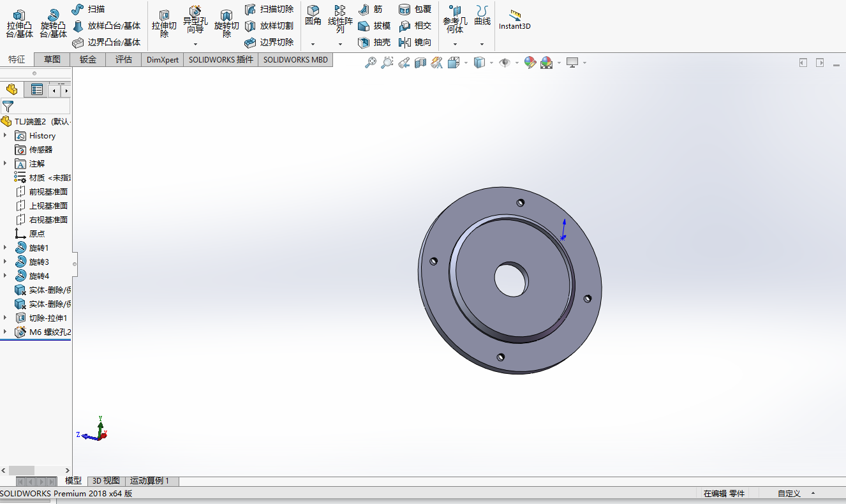Toggle Instant3D mode
The image size is (846, 504).
click(514, 20)
